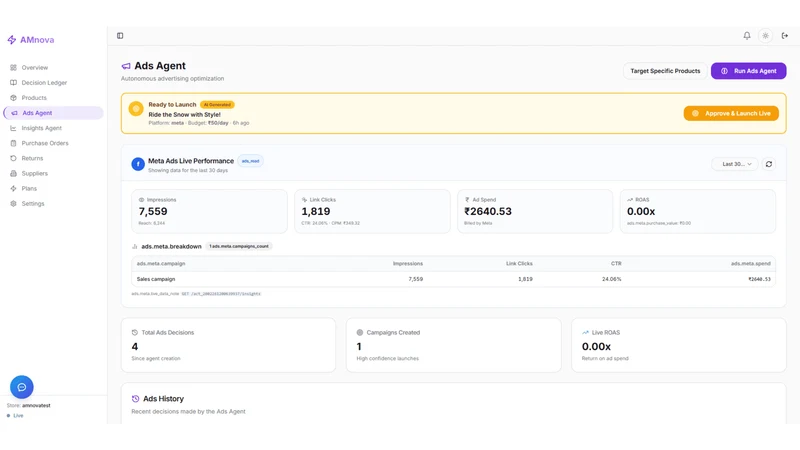Click the logout arrow icon
The width and height of the screenshot is (800, 450).
click(x=785, y=36)
